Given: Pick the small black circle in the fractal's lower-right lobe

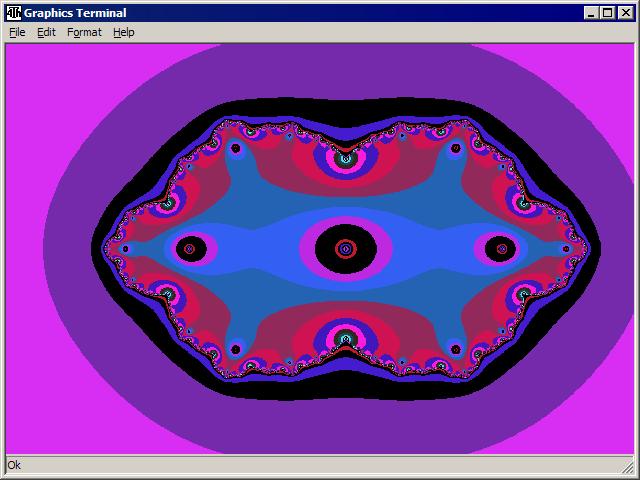Looking at the screenshot, I should 455,349.
